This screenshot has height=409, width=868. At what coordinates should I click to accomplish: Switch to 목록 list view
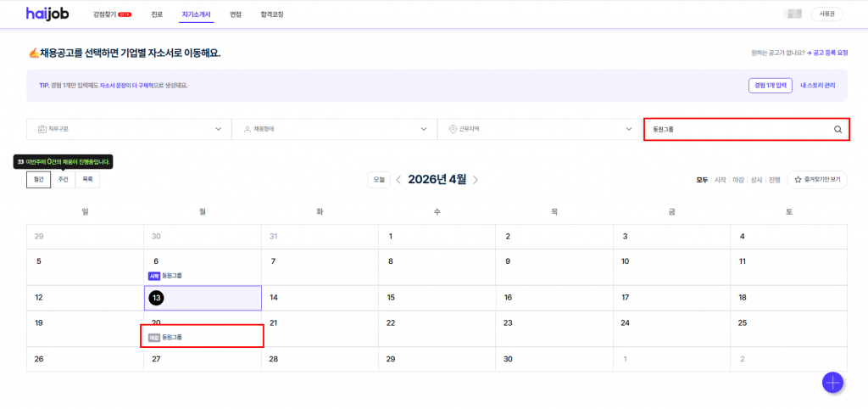point(87,180)
